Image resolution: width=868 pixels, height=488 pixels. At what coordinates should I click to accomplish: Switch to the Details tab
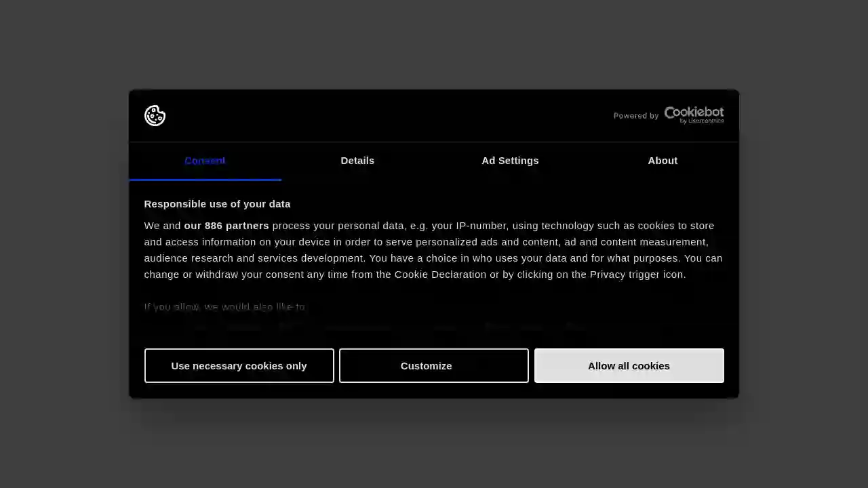[x=357, y=161]
